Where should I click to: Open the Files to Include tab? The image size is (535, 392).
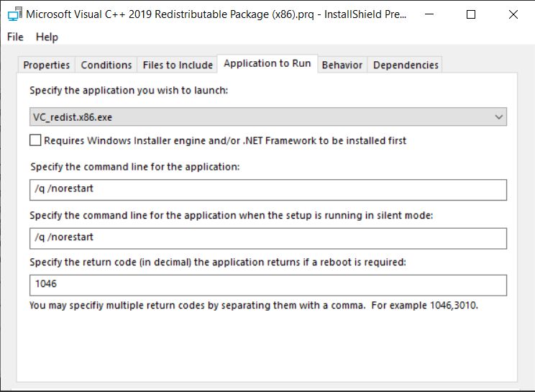[178, 65]
